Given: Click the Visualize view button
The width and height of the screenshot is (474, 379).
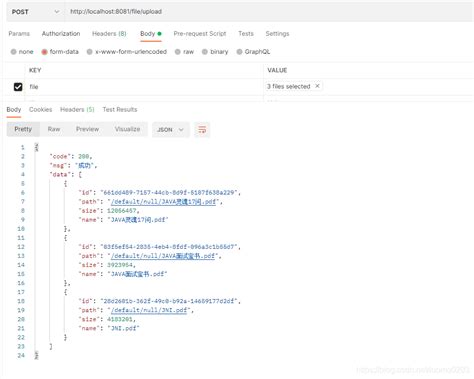Looking at the screenshot, I should click(127, 129).
